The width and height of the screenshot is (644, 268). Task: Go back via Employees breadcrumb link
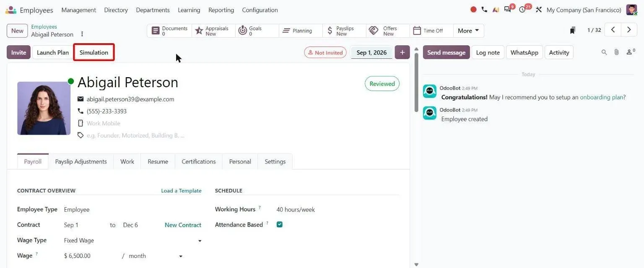pos(44,26)
